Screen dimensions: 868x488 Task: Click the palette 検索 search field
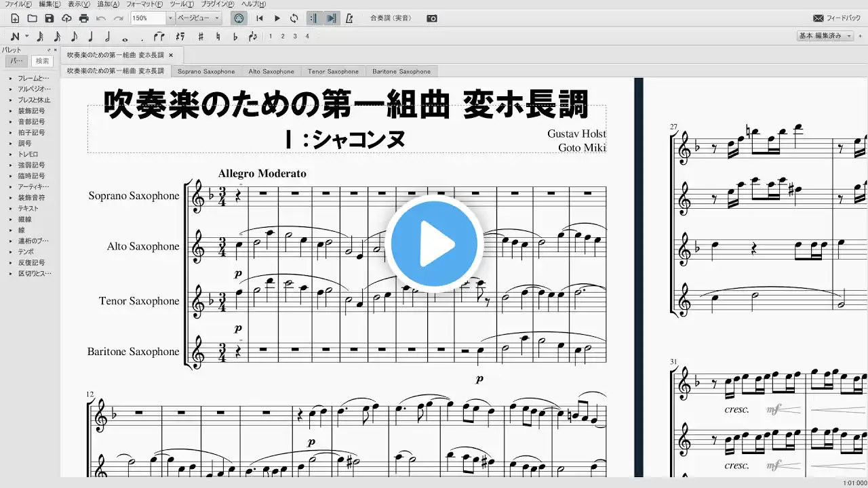pos(42,61)
